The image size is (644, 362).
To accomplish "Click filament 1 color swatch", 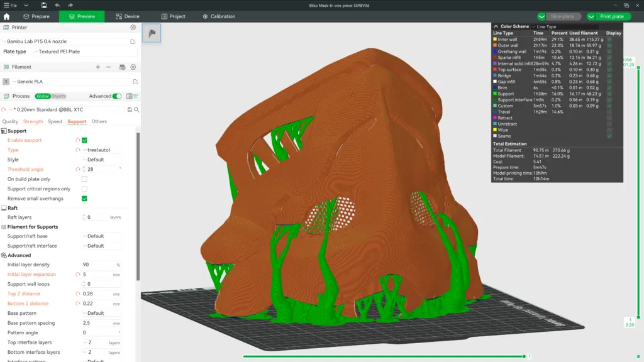I will click(x=6, y=82).
